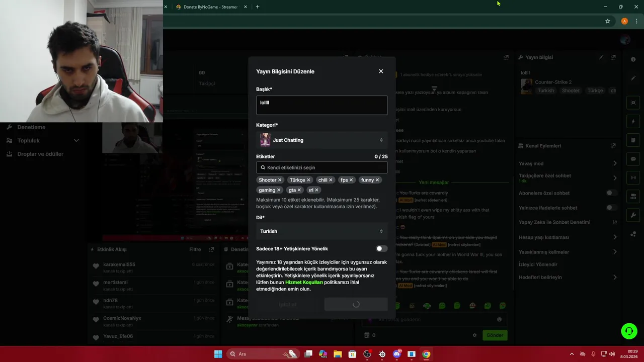Click the pencil icon in right sidebar
Image resolution: width=644 pixels, height=362 pixels.
coord(633,78)
